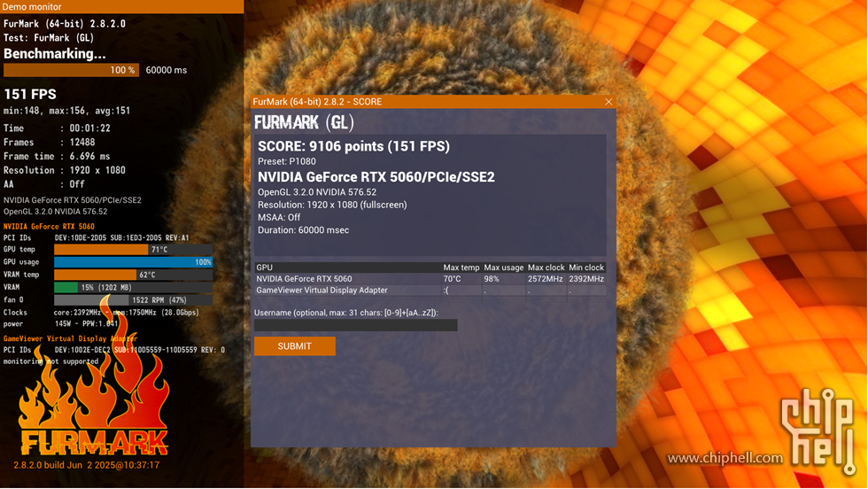Image resolution: width=868 pixels, height=489 pixels.
Task: Click the 98% max usage cell
Action: (492, 279)
